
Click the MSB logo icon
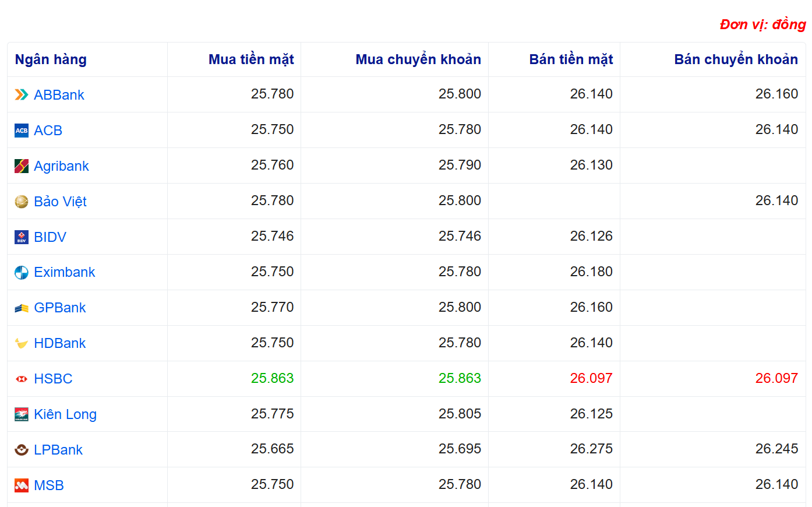(22, 485)
